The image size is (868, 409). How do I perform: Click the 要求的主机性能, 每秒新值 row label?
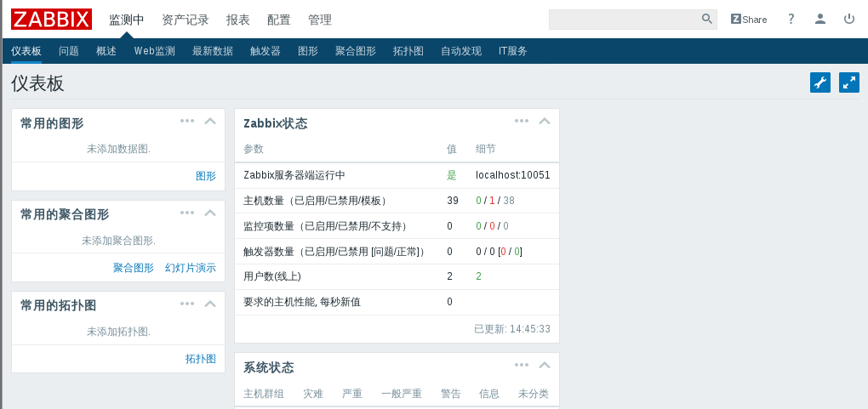(302, 302)
